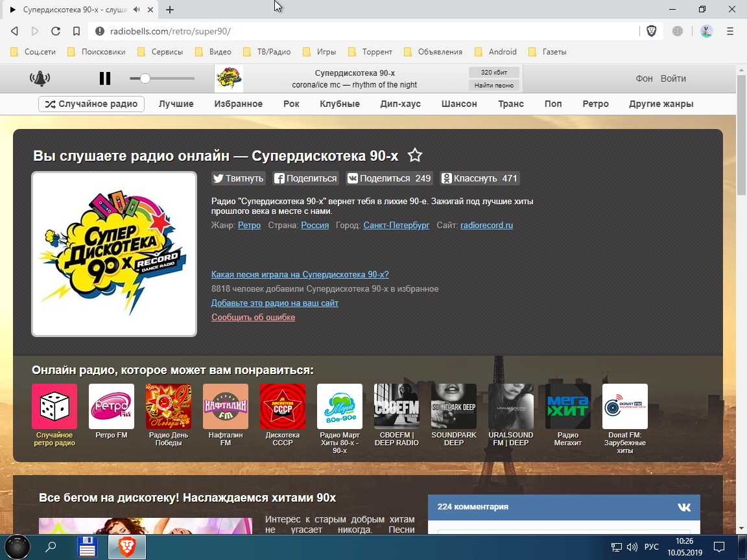Click the site security info icon
Viewport: 747px width, 560px height.
[100, 31]
